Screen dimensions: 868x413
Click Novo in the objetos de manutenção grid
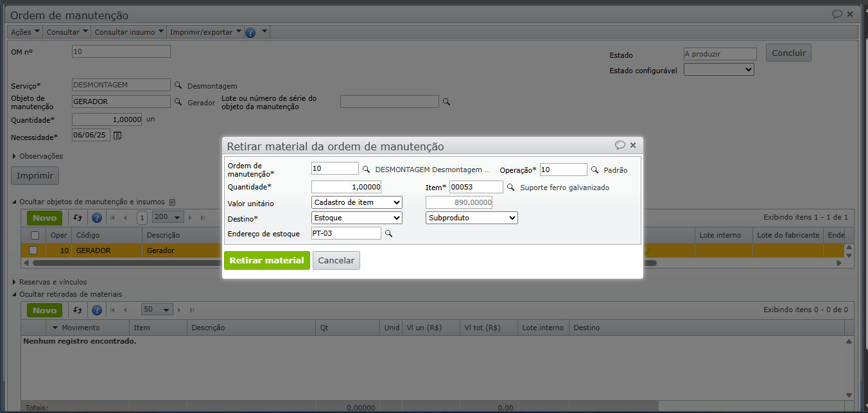(x=45, y=218)
